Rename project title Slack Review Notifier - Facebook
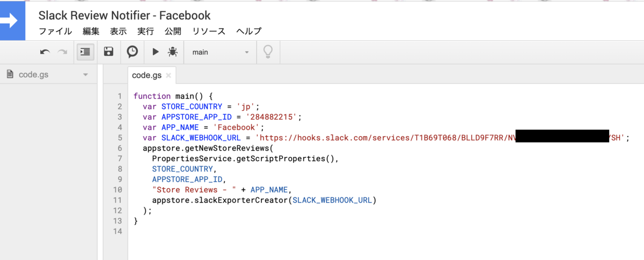Viewport: 644px width, 260px height. pos(125,15)
